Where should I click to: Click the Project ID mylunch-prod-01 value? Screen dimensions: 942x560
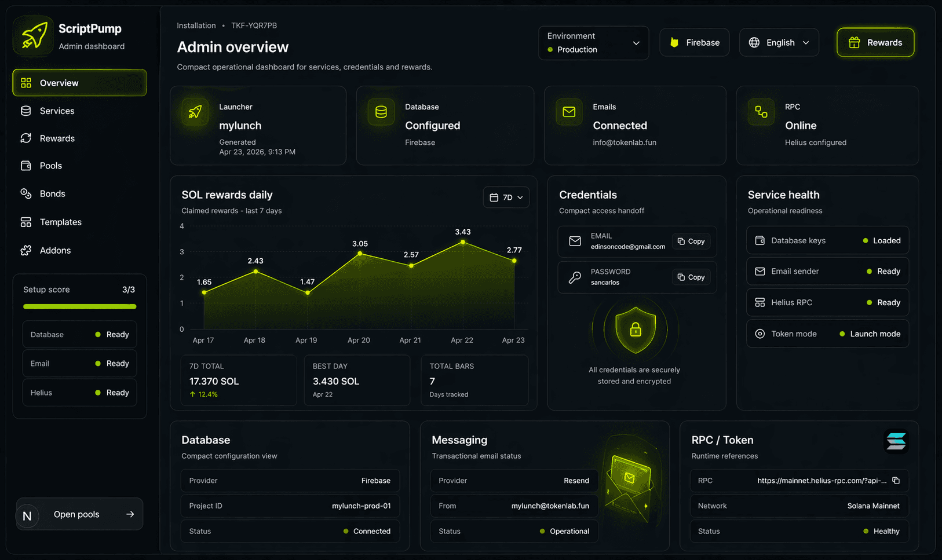click(361, 506)
